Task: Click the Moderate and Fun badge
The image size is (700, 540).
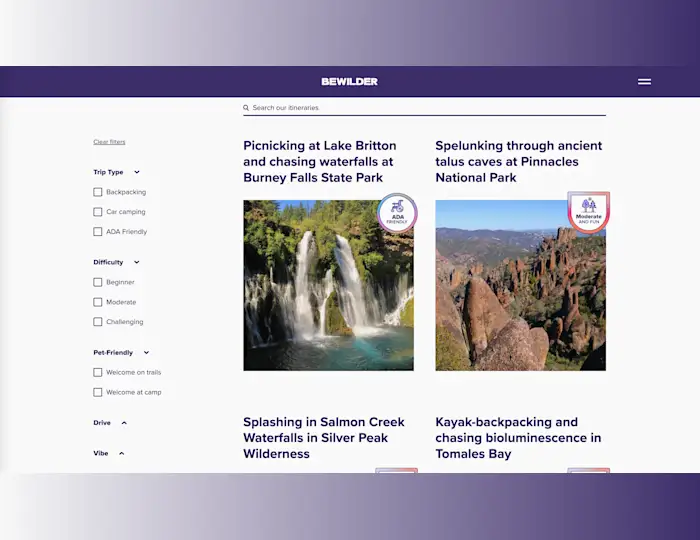Action: point(588,212)
